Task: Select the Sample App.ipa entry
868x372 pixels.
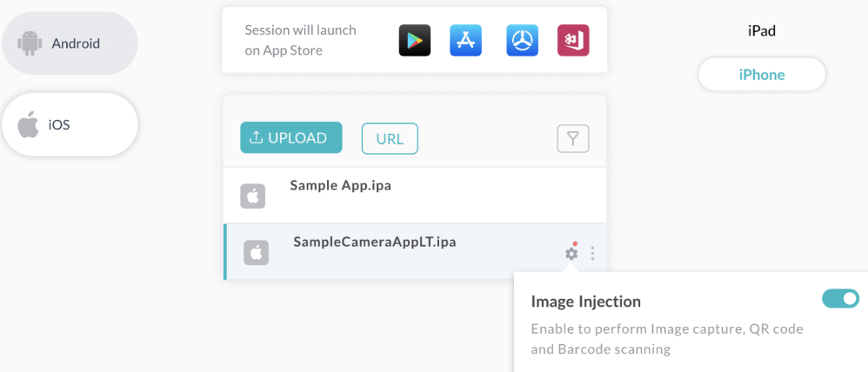Action: (x=340, y=185)
